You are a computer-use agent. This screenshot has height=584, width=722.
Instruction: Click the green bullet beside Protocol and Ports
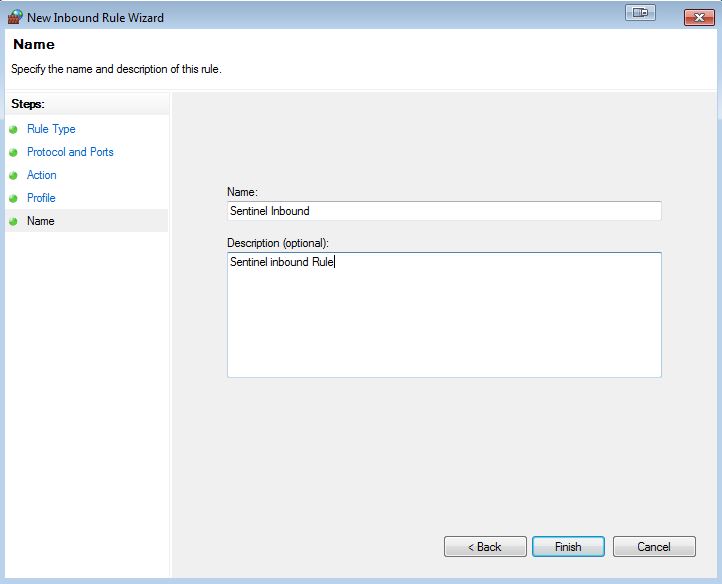pyautogui.click(x=13, y=152)
